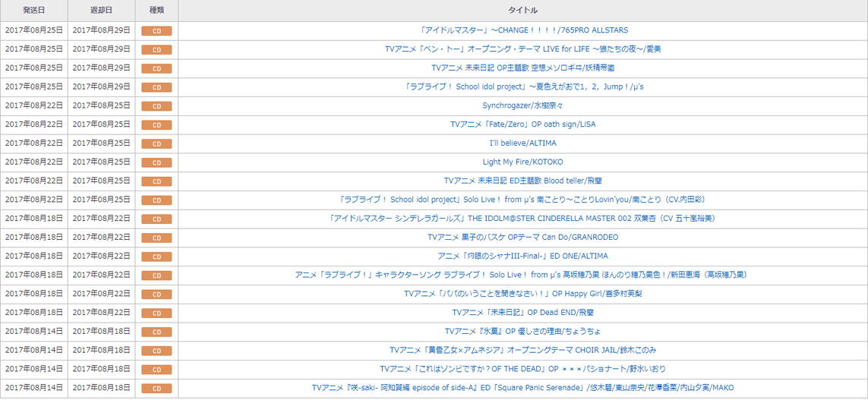Click the CD badge in the Square Panic Serenade row
The width and height of the screenshot is (868, 400).
pyautogui.click(x=156, y=389)
